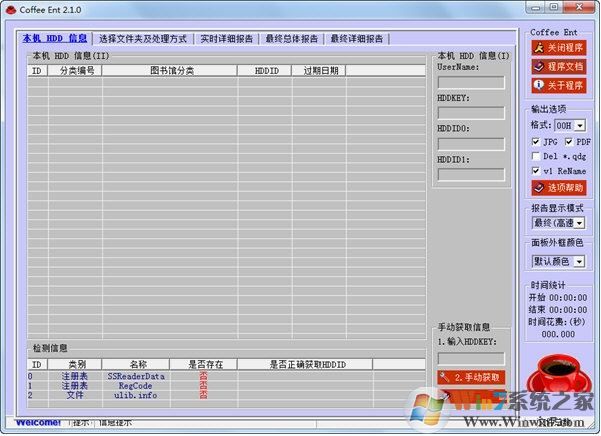601x436 pixels.
Task: Toggle the PDF output checkbox
Action: point(569,142)
